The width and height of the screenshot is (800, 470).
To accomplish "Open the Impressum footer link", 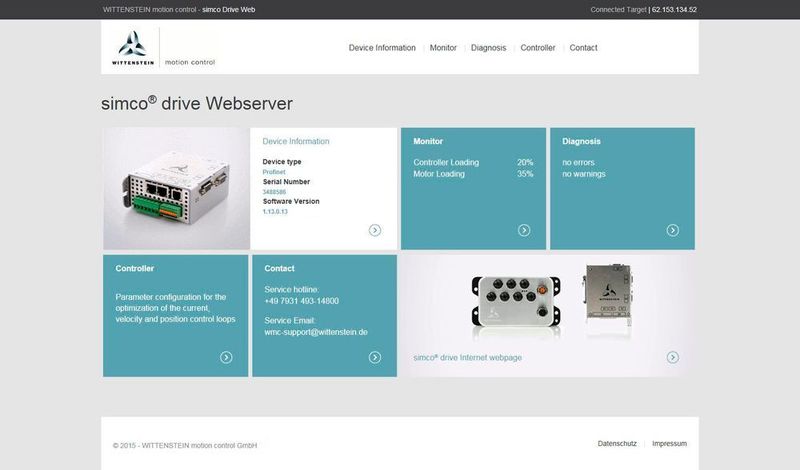I will click(669, 443).
